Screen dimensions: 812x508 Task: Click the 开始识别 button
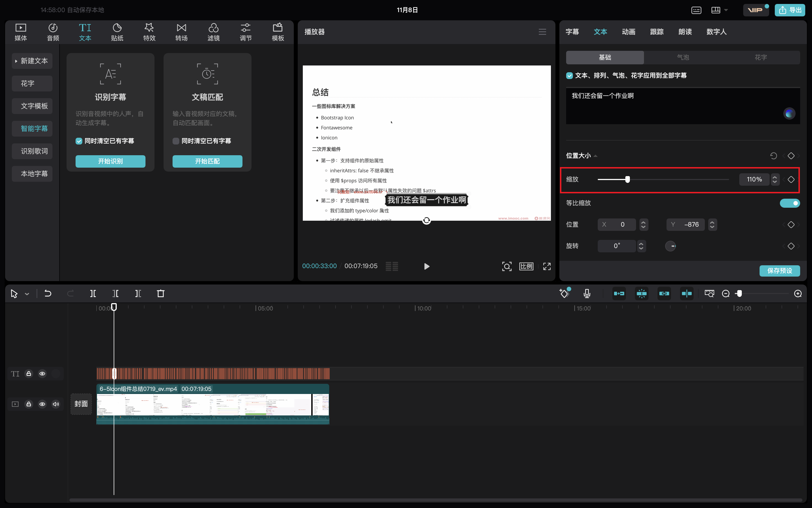[111, 161]
